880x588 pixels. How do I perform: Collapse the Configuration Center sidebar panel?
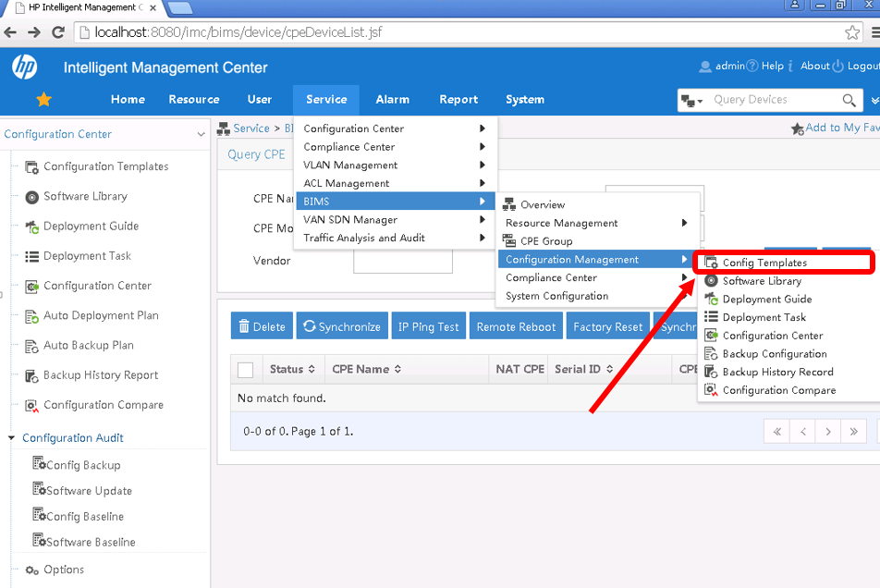[201, 135]
